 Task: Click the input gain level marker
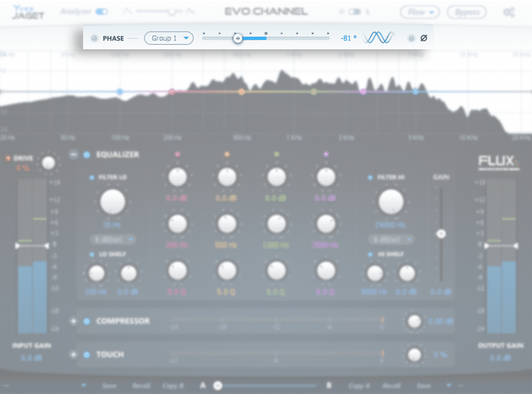[32, 246]
